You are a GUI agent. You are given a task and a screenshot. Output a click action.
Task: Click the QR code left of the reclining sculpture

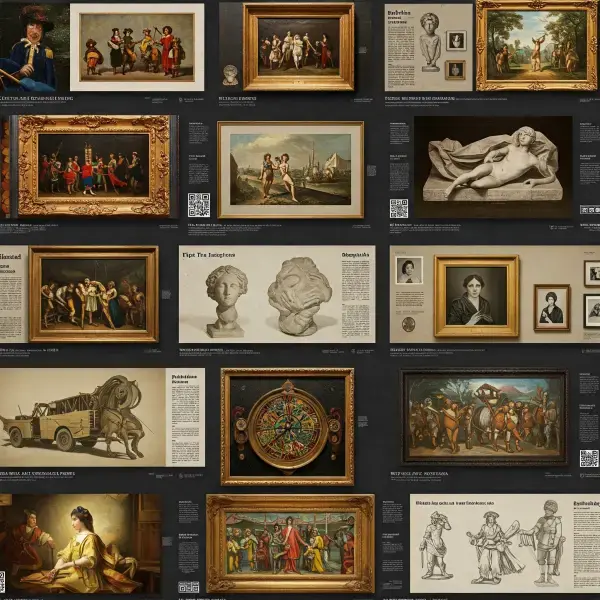(399, 209)
